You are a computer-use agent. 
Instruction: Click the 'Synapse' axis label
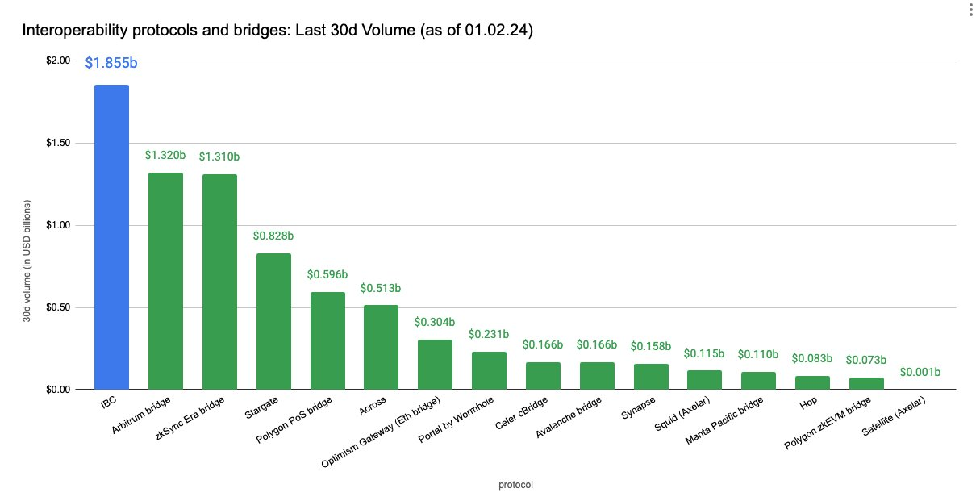tap(639, 407)
